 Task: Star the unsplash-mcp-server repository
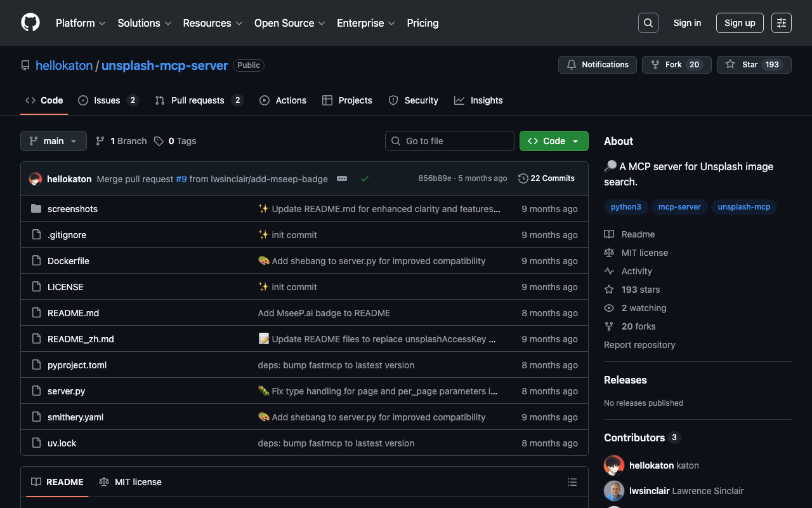point(742,65)
